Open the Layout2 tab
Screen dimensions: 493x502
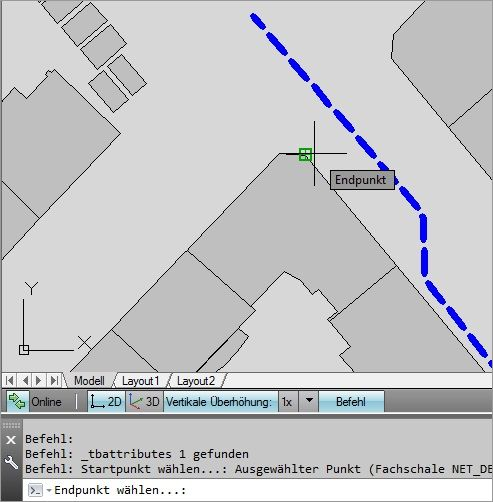tap(196, 381)
